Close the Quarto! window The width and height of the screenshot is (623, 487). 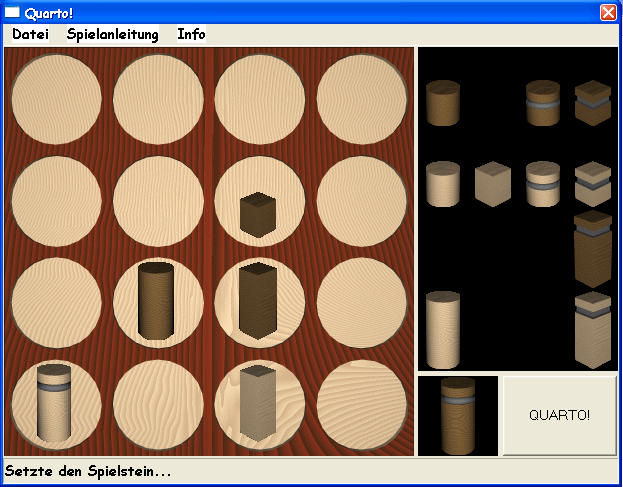[608, 12]
